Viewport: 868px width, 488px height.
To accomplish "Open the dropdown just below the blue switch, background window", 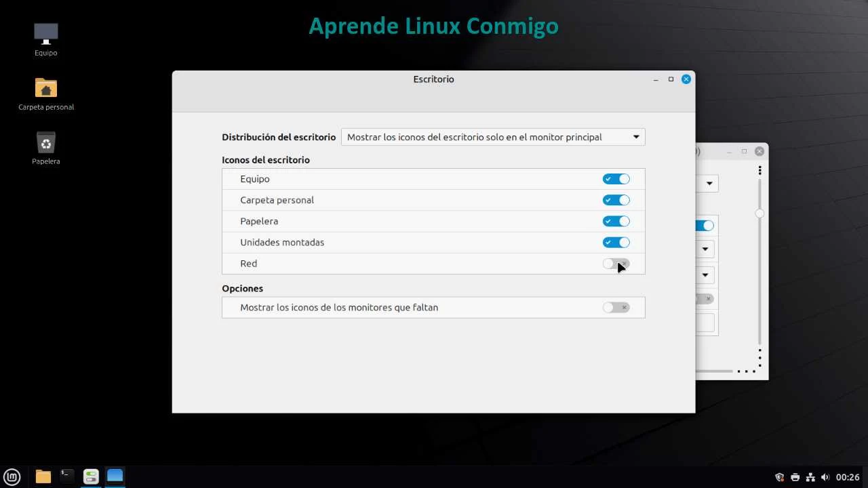I will tap(705, 249).
